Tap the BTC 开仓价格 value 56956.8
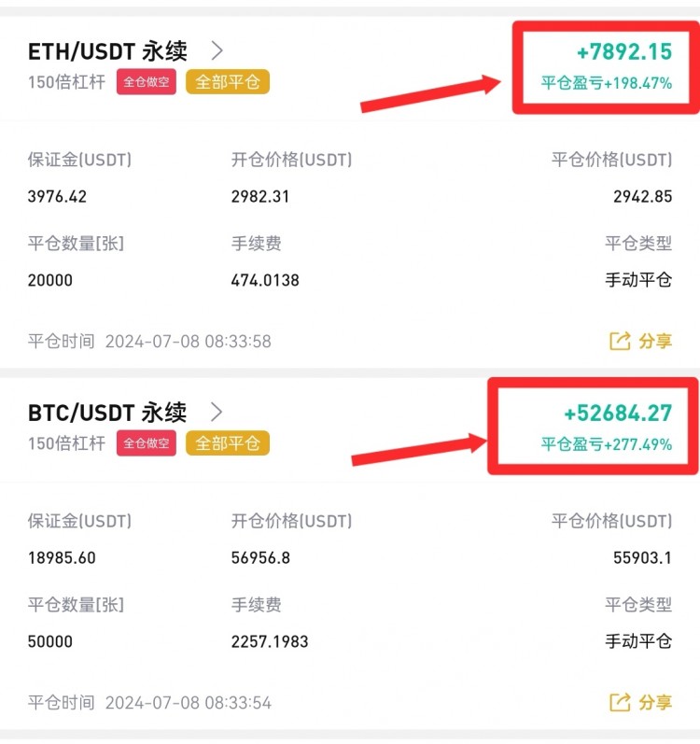The image size is (700, 744). point(260,558)
